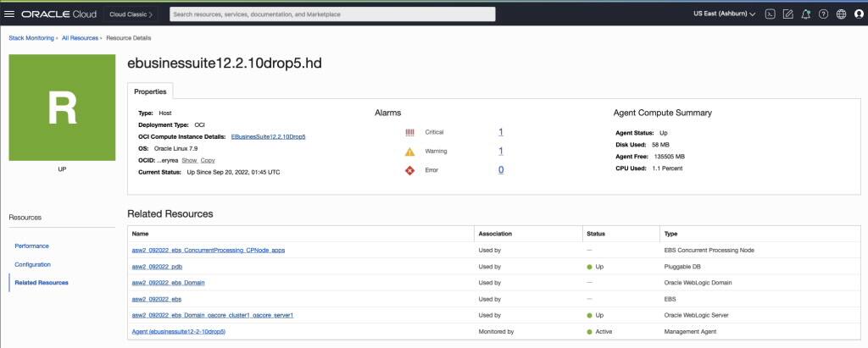Open asw2_092022_ebs resource link
The width and height of the screenshot is (868, 348).
157,299
